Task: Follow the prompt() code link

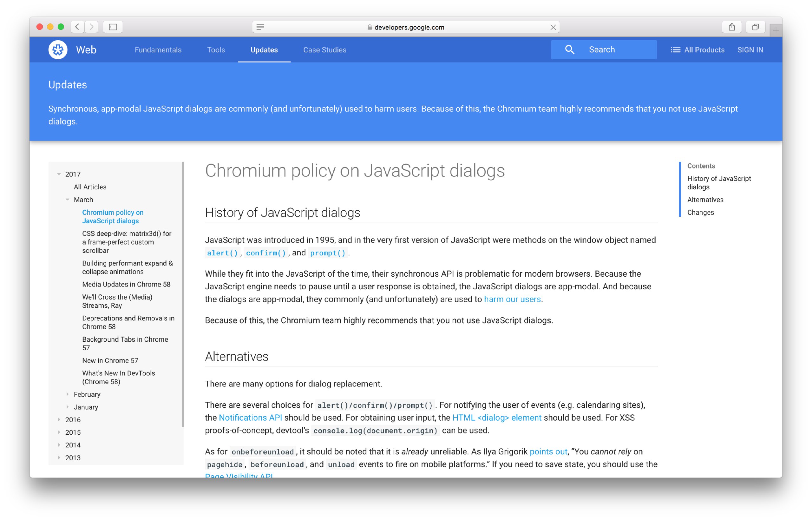Action: click(328, 253)
